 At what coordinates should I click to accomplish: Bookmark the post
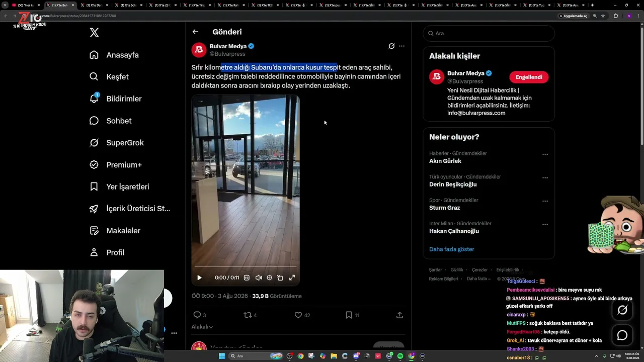352,315
